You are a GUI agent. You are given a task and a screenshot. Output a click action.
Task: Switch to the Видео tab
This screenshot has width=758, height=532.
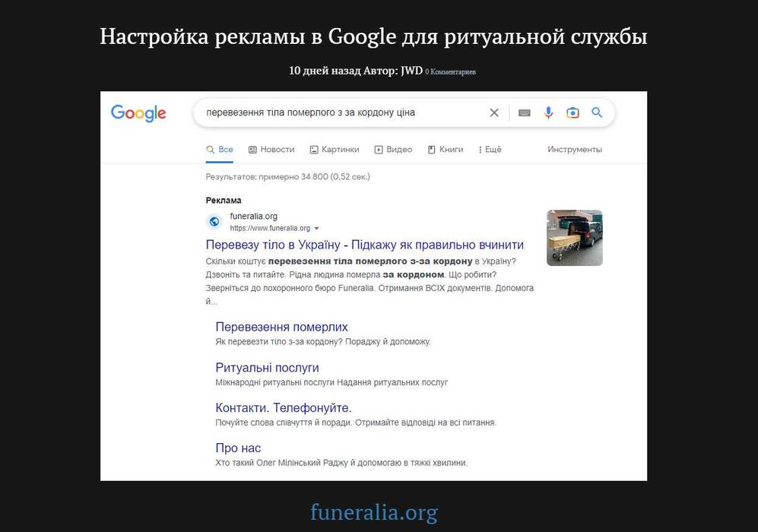(394, 149)
